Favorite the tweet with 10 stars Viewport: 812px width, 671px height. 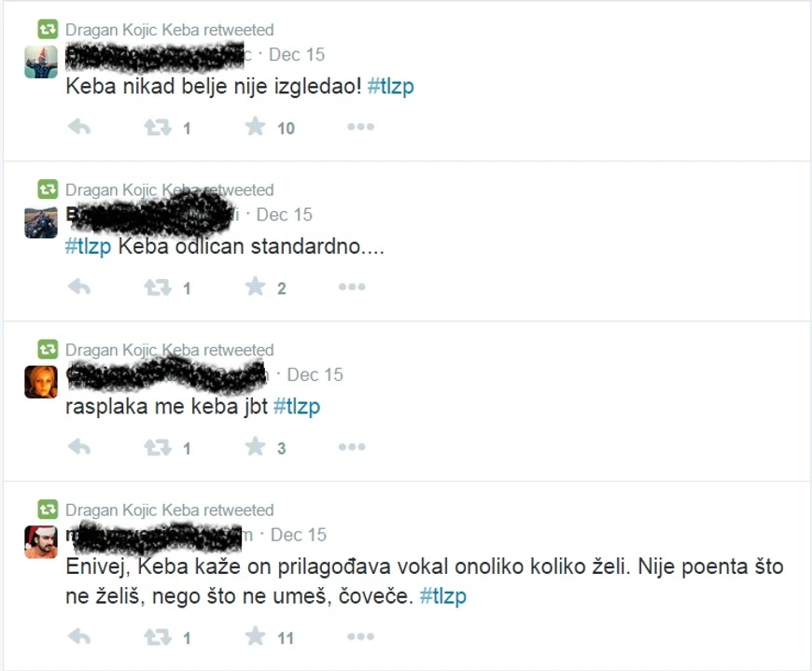click(256, 126)
